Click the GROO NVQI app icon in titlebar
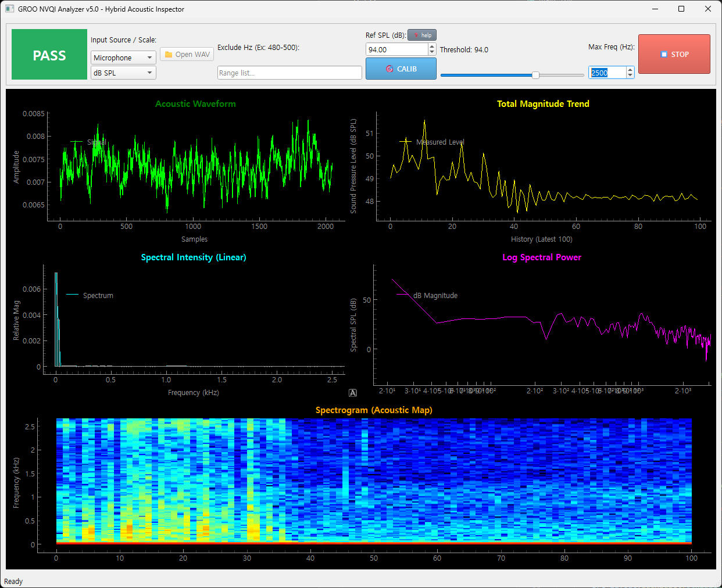Screen dimensions: 722x588 point(10,9)
